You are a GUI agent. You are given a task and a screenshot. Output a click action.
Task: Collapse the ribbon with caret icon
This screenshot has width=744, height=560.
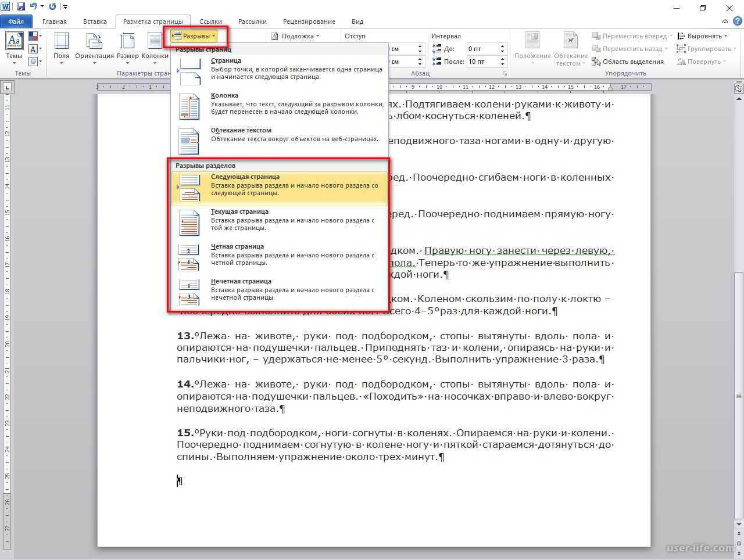click(725, 21)
